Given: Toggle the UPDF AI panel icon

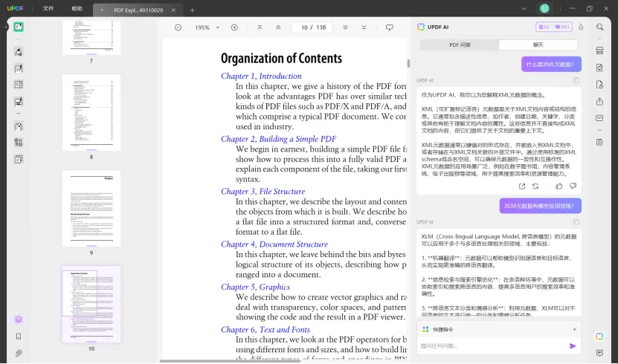Looking at the screenshot, I should tap(599, 337).
